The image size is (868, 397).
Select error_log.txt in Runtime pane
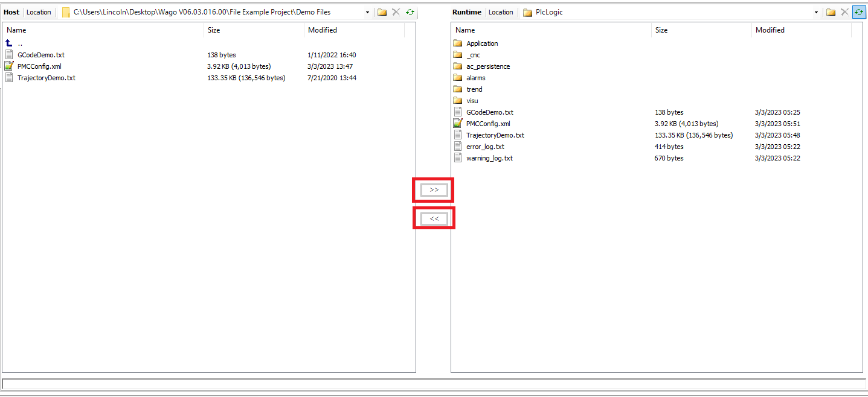pos(485,147)
